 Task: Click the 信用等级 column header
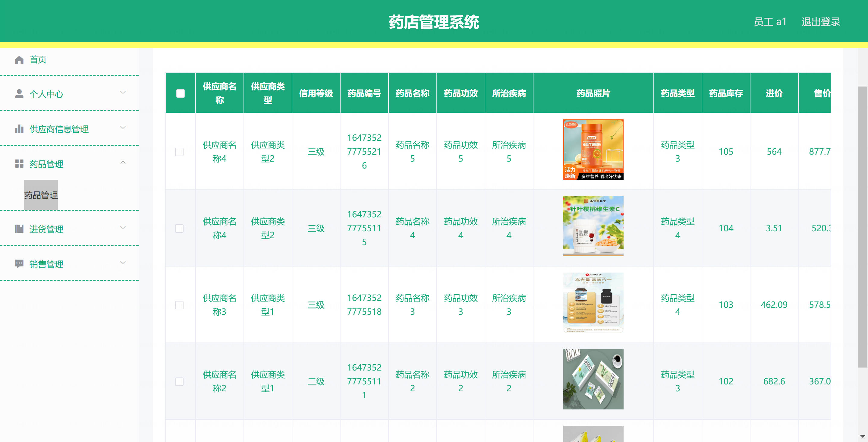[316, 93]
